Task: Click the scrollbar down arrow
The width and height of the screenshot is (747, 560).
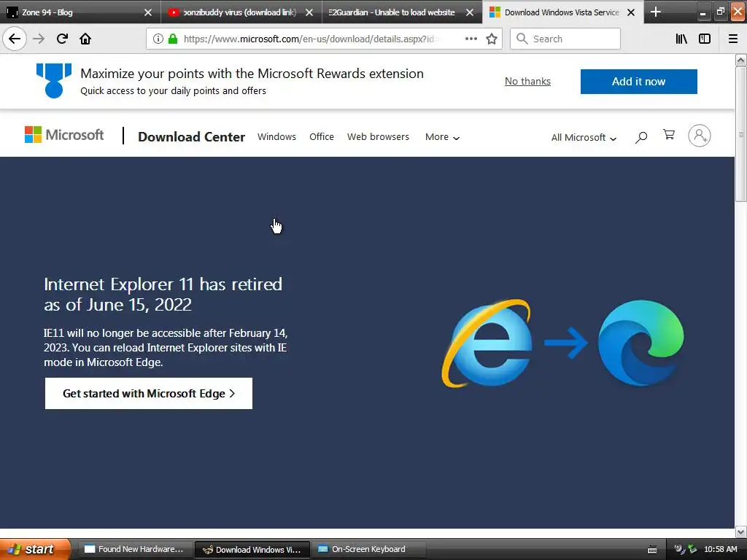Action: pos(740,532)
